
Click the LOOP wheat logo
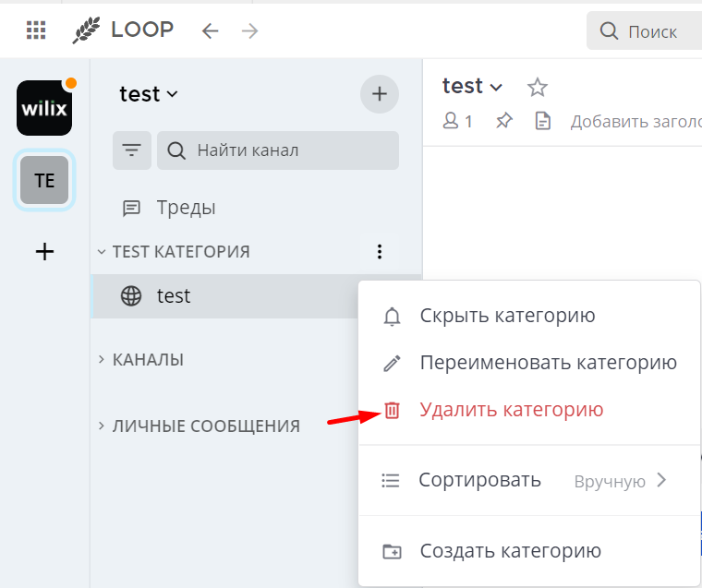87,30
